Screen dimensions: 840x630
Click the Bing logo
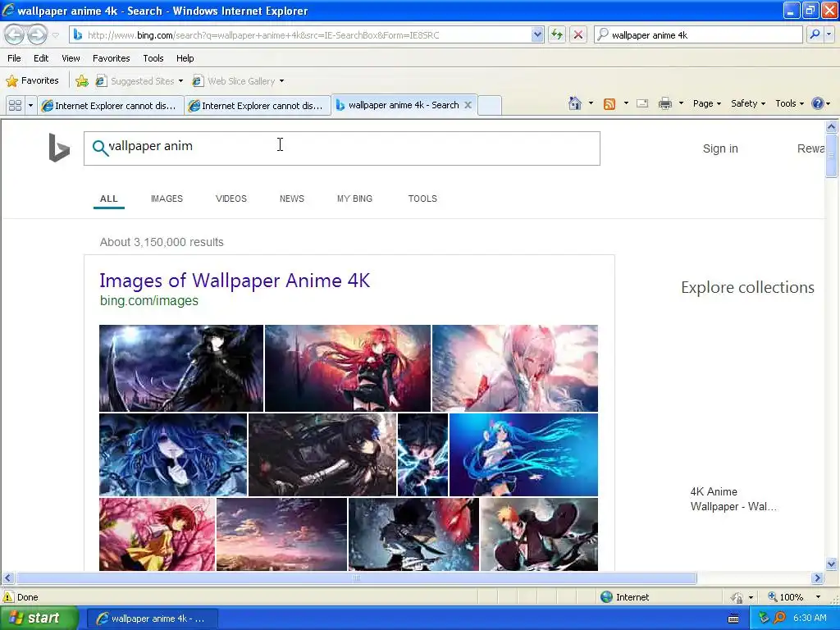click(x=59, y=148)
